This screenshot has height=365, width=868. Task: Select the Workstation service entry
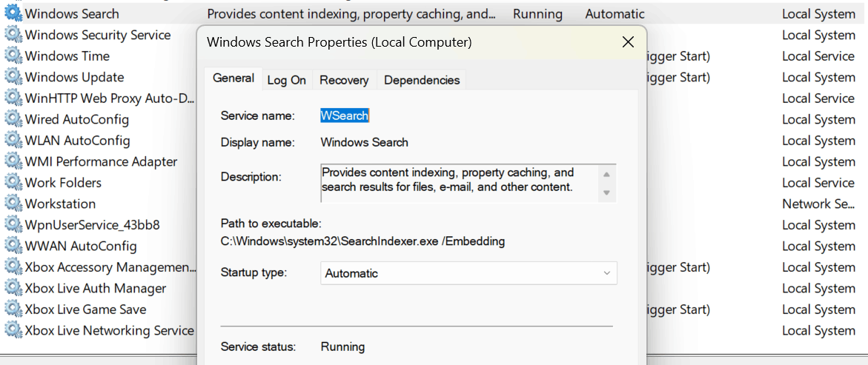click(x=60, y=204)
